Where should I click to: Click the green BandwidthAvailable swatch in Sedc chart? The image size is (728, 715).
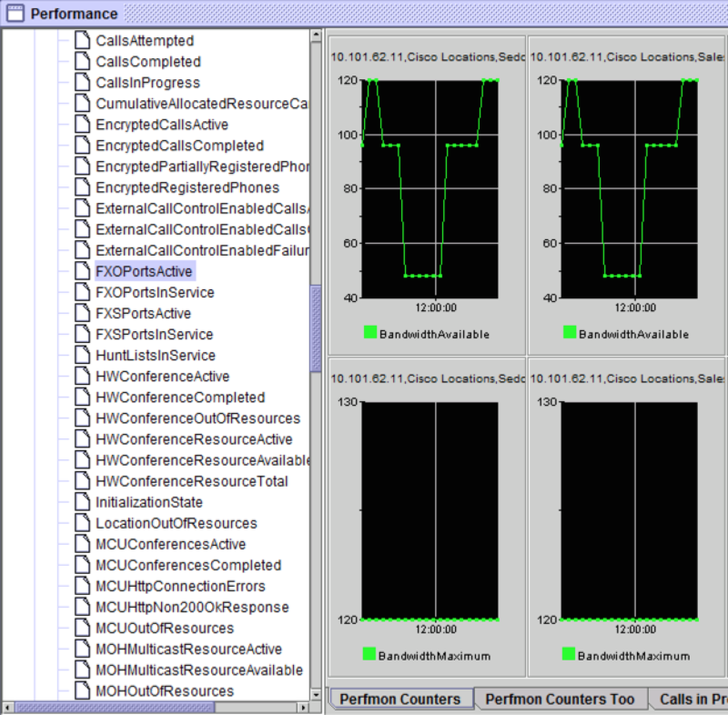[370, 332]
